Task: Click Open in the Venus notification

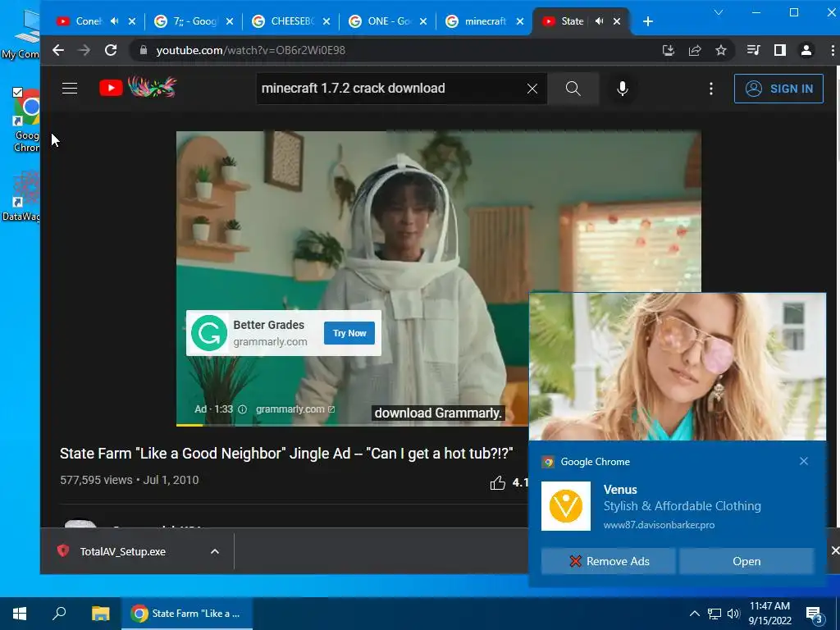Action: pyautogui.click(x=746, y=561)
